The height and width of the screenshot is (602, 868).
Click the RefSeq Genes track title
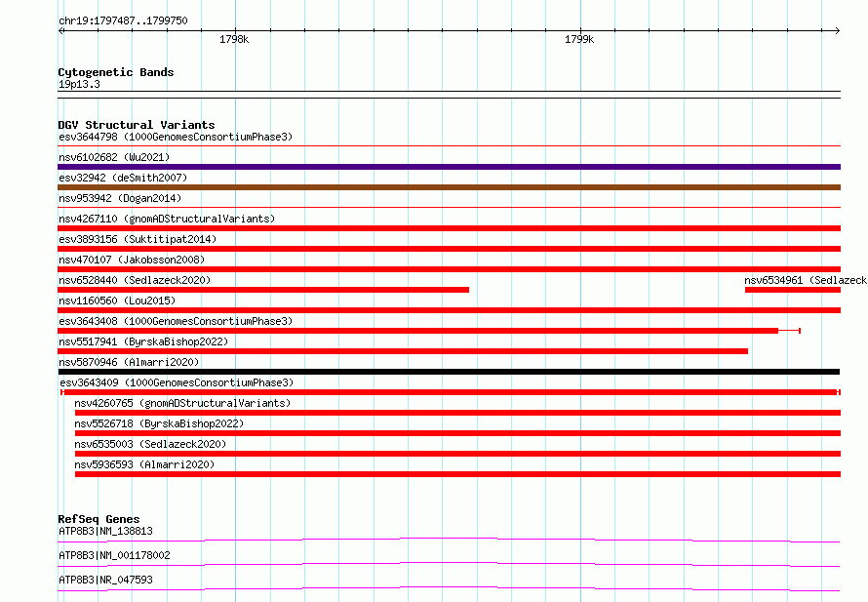99,519
